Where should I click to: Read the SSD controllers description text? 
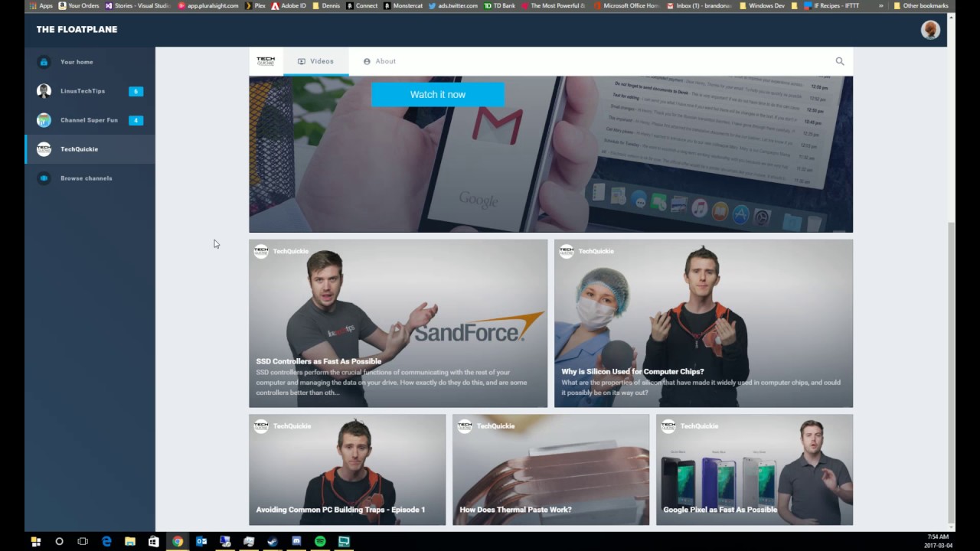pos(392,383)
